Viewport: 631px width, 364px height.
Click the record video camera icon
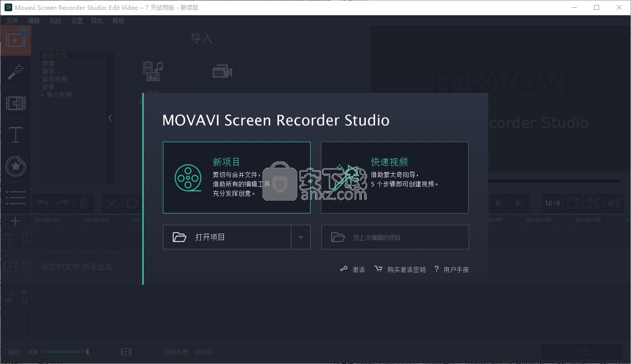pos(222,72)
